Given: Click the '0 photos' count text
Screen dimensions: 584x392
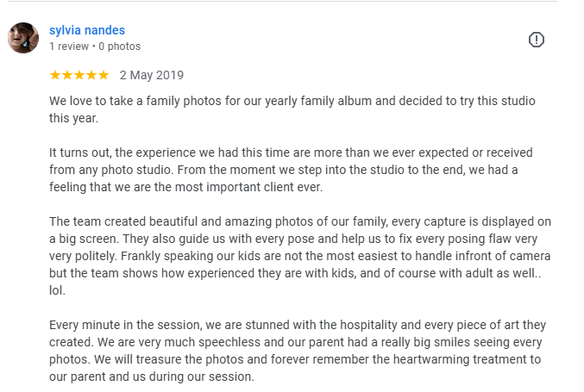Looking at the screenshot, I should 120,47.
